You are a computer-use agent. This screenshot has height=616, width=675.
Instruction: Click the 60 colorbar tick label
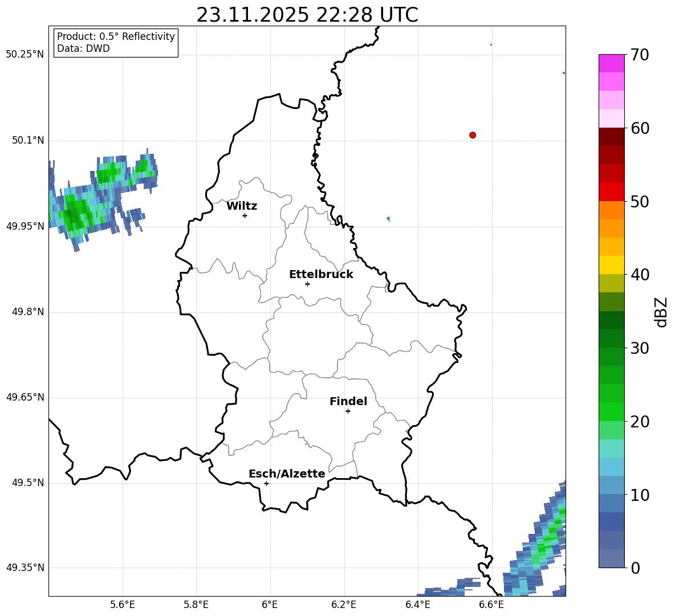click(x=639, y=128)
